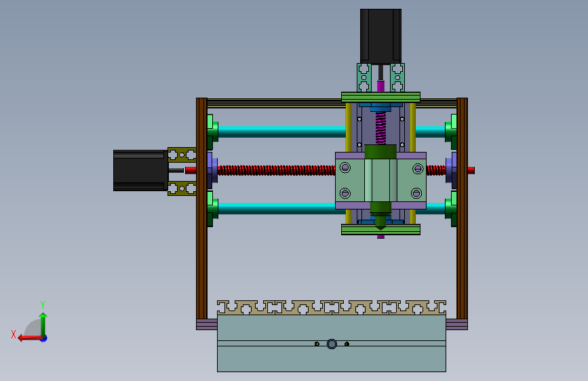Select the black stepper motor on left side
The height and width of the screenshot is (381, 588).
coord(140,171)
